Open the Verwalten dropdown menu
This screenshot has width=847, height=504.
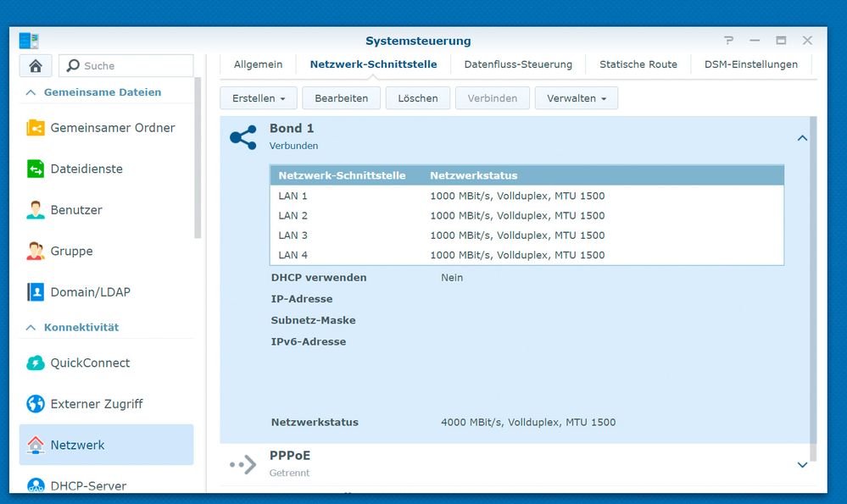pyautogui.click(x=576, y=98)
